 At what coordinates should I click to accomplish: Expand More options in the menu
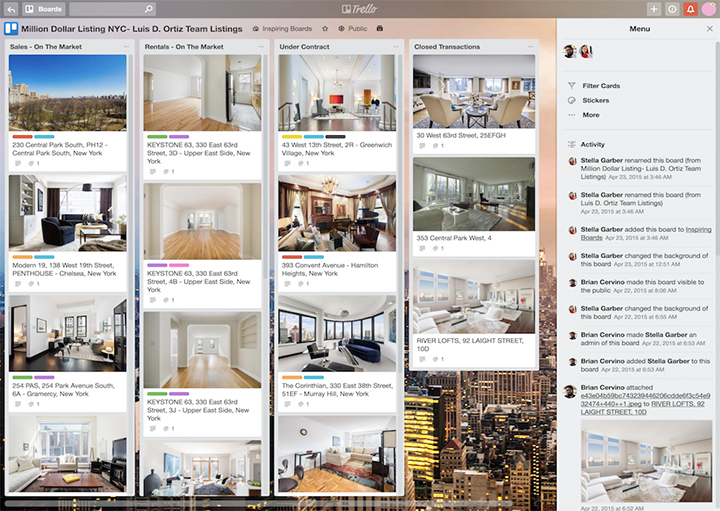pyautogui.click(x=591, y=115)
